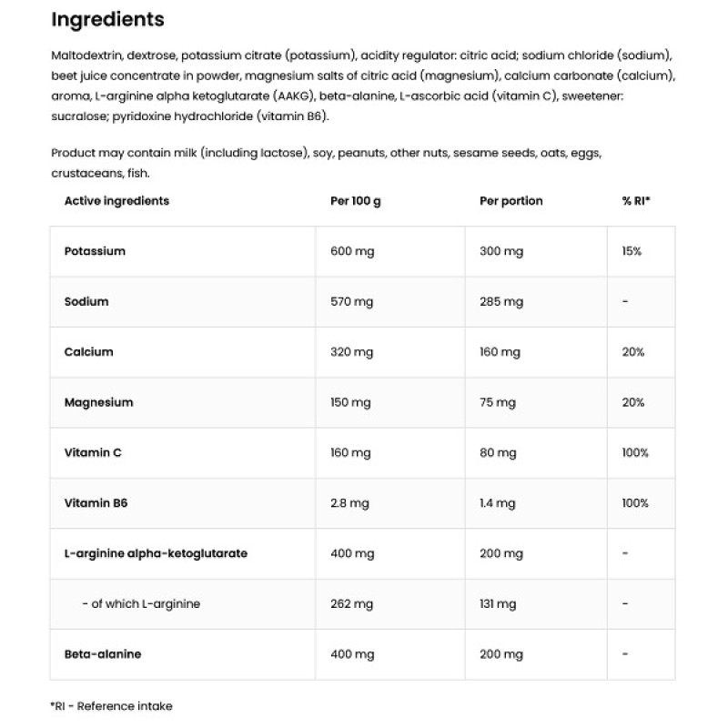The width and height of the screenshot is (728, 728).
Task: Select the Potassium row label
Action: click(95, 251)
